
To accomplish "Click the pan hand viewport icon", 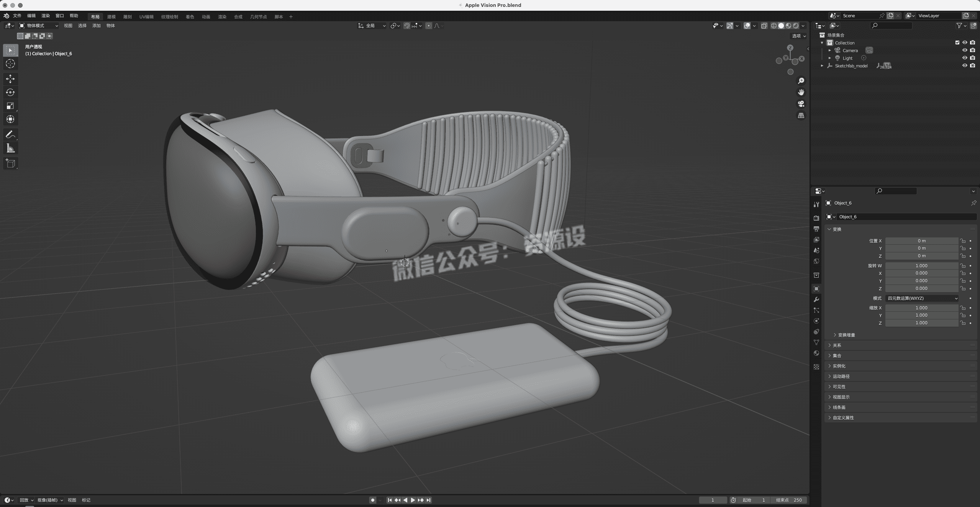I will (x=801, y=92).
